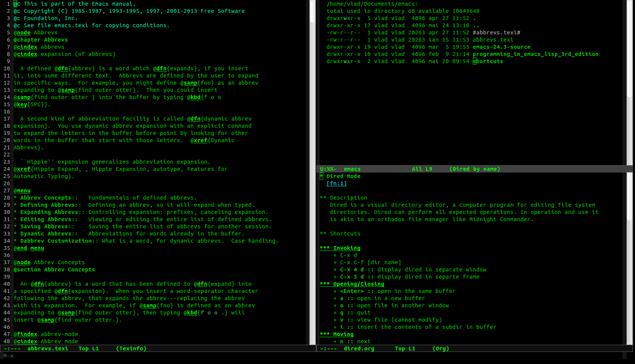This screenshot has width=635, height=364.
Task: Click 'All L9' position in Dired mode line
Action: (x=422, y=169)
